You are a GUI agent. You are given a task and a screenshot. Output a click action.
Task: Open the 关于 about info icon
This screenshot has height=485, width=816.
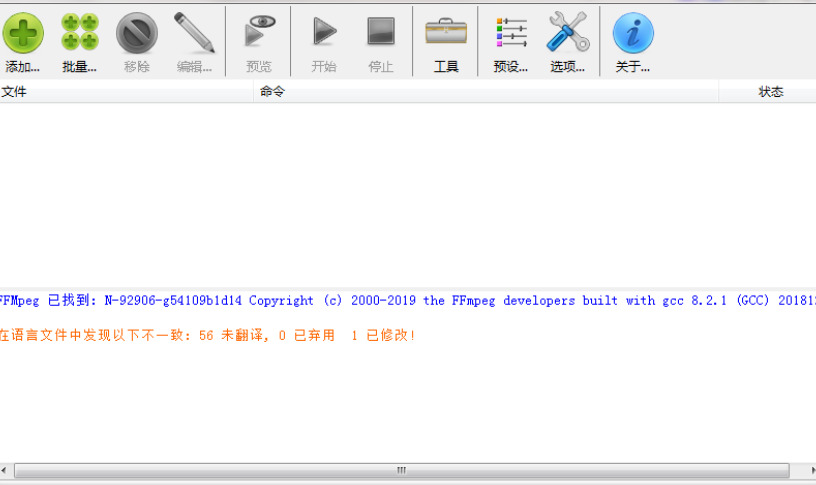tap(633, 33)
